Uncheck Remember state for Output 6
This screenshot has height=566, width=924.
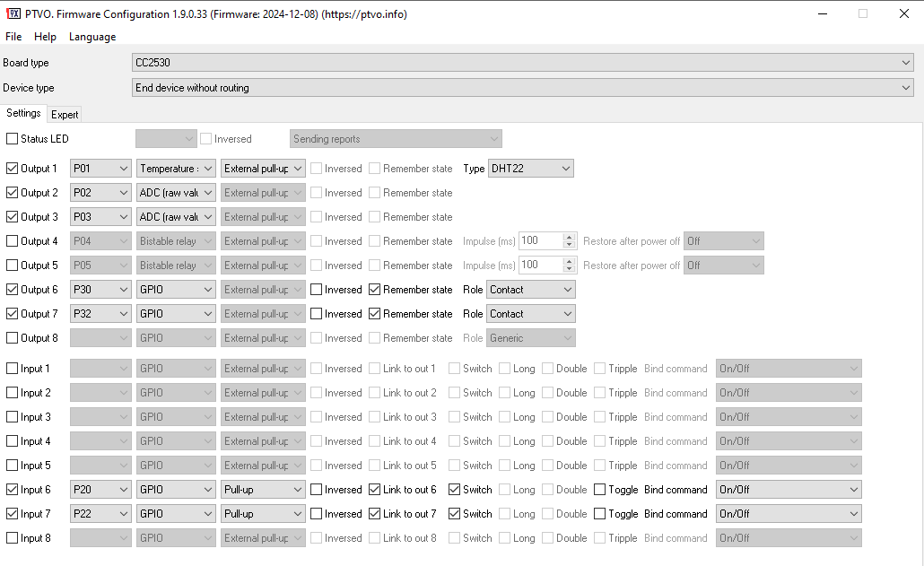tap(375, 289)
